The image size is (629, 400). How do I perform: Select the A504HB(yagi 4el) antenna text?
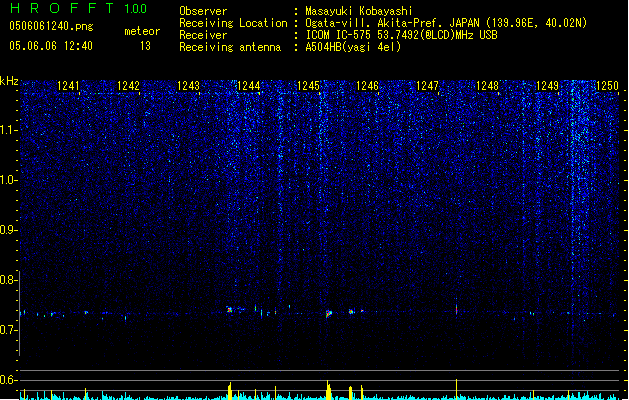[353, 47]
